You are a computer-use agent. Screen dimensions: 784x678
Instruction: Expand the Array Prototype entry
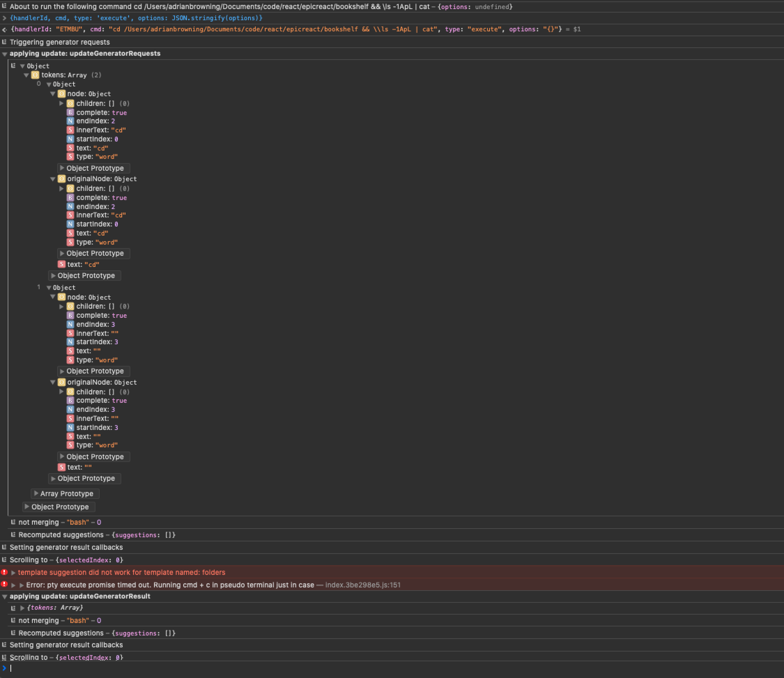point(36,493)
